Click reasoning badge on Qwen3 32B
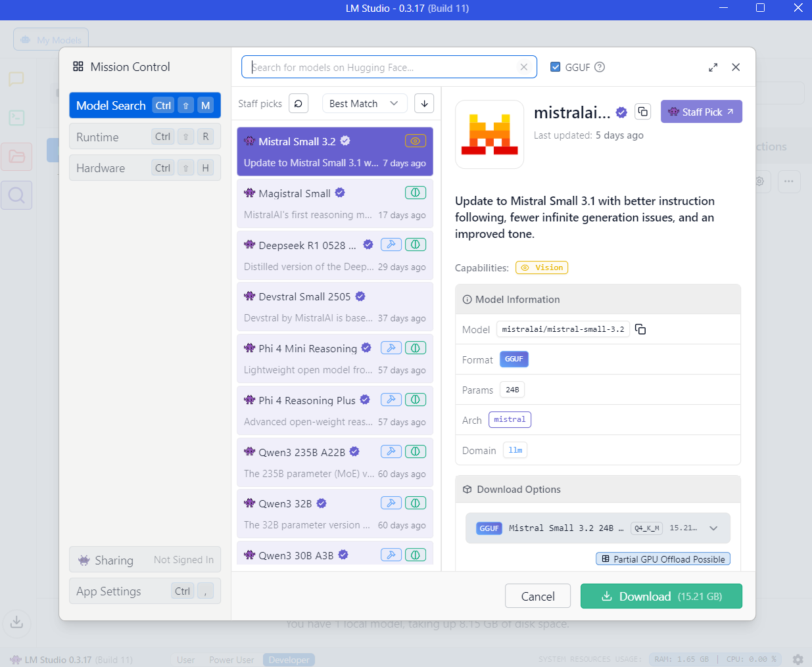The height and width of the screenshot is (667, 812). point(415,503)
